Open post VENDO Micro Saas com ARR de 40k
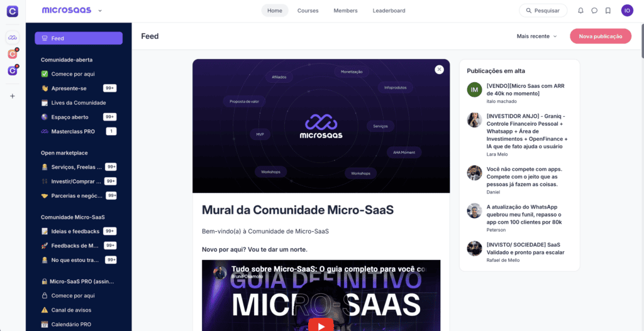644x331 pixels. (x=525, y=90)
